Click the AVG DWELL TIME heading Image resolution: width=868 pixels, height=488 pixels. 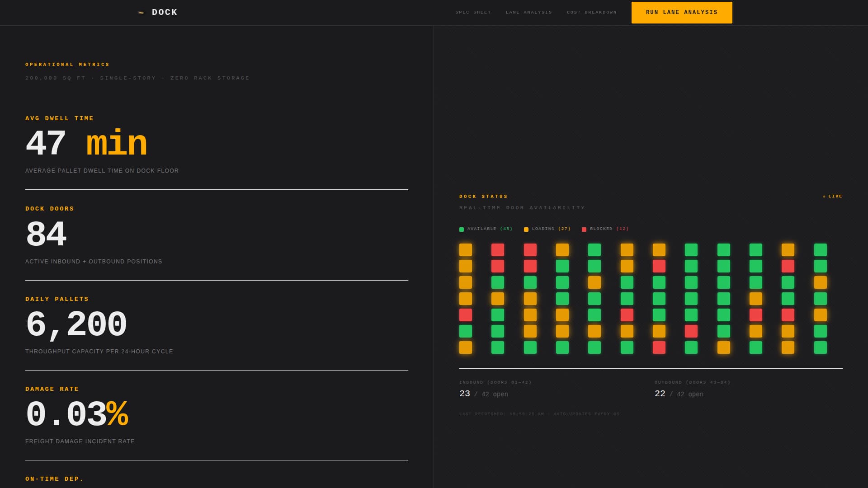pyautogui.click(x=60, y=118)
